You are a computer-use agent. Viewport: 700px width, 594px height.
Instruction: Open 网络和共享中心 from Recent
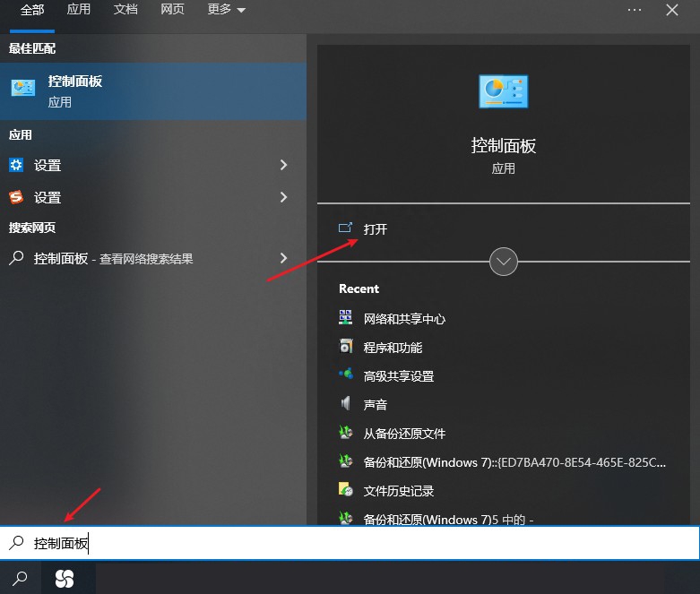pos(404,319)
